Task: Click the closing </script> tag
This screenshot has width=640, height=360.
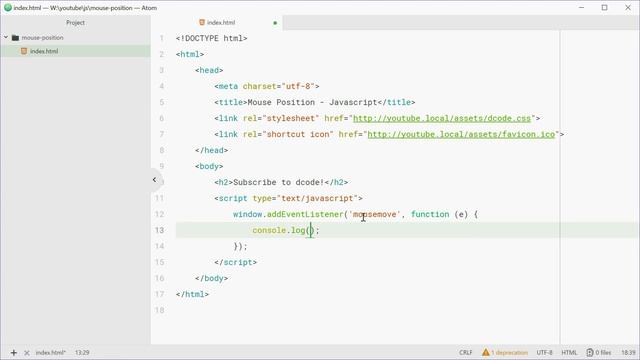Action: [236, 262]
